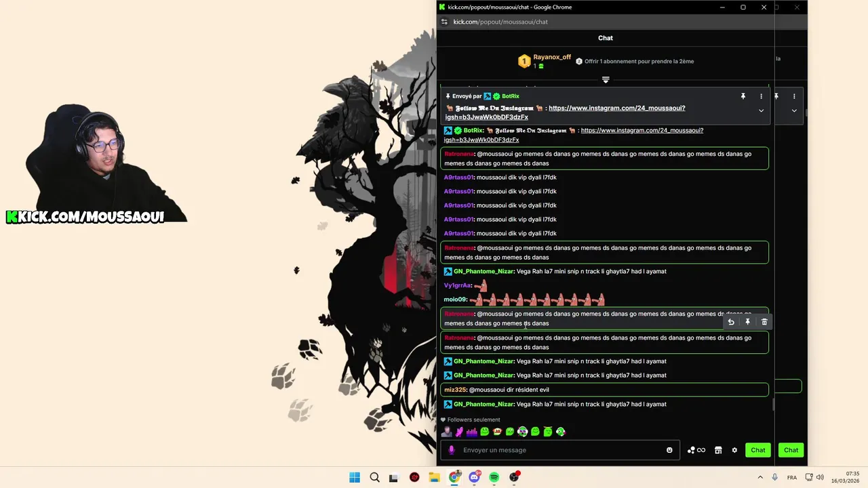Open Windows taskbar search
Screen dimensions: 868x488
click(x=374, y=477)
